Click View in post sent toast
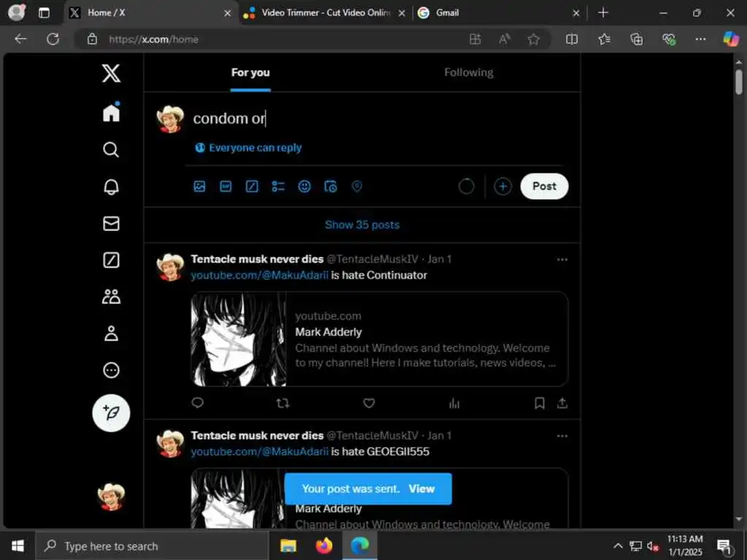This screenshot has width=747, height=560. pyautogui.click(x=422, y=489)
